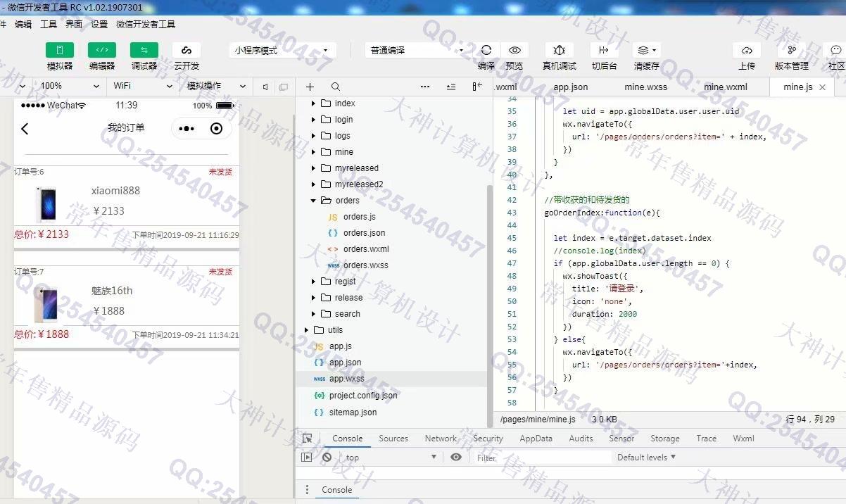Open the 工具 menu
This screenshot has width=846, height=504.
pyautogui.click(x=49, y=24)
